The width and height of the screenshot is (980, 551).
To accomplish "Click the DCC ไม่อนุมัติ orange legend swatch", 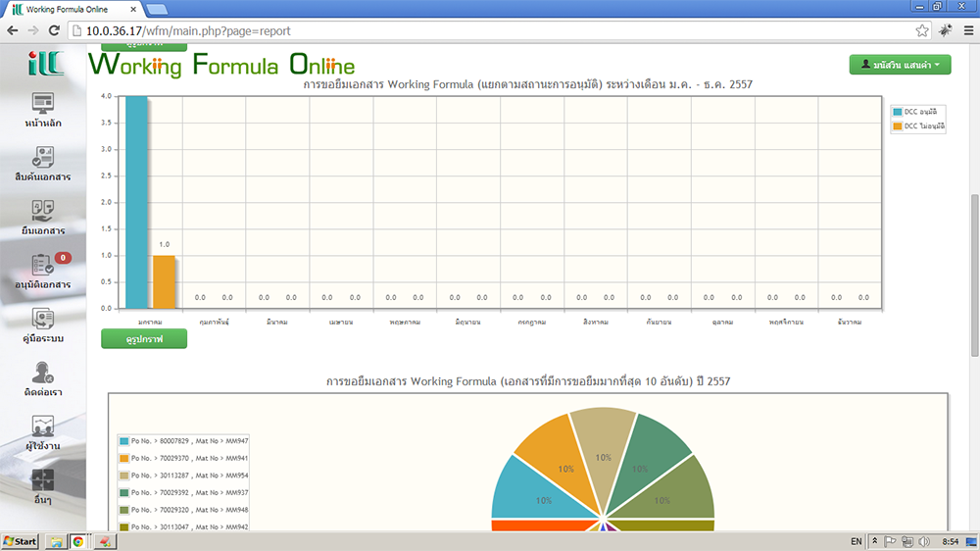I will [x=898, y=126].
